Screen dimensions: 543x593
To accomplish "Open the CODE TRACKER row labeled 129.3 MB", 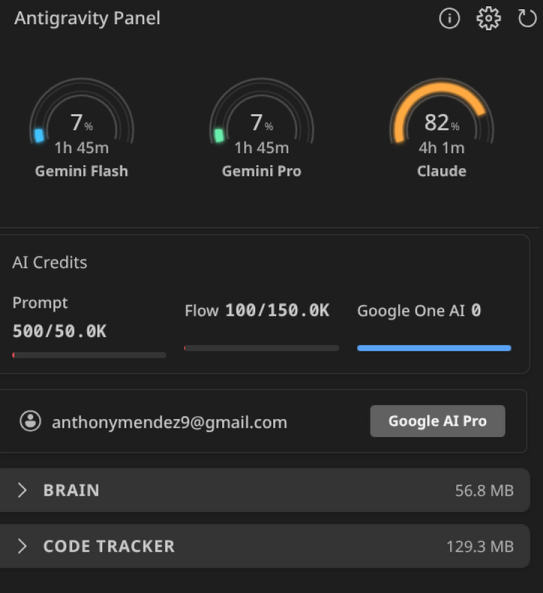I will [x=265, y=546].
